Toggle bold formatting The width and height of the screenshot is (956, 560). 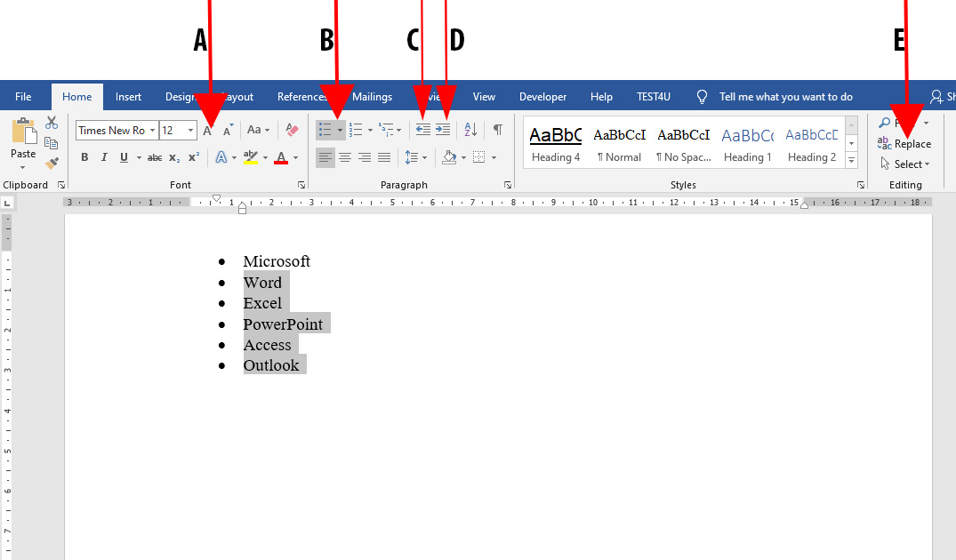[84, 158]
